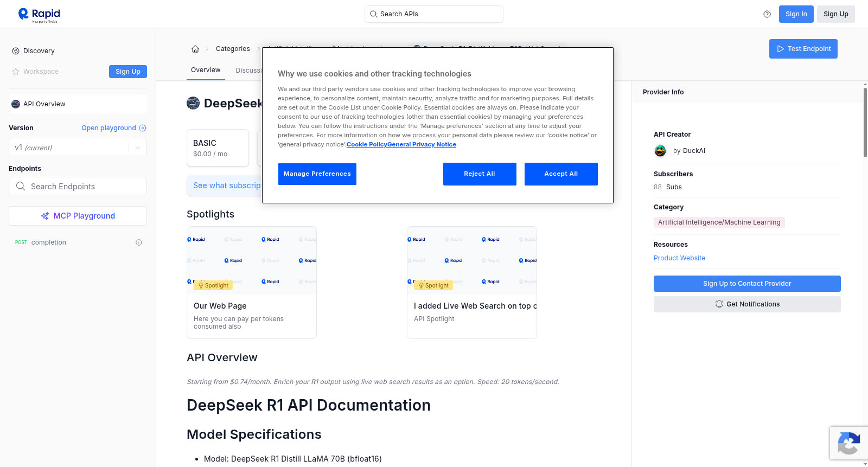Click Sign Up next to Workspace
The image size is (868, 467).
[128, 72]
